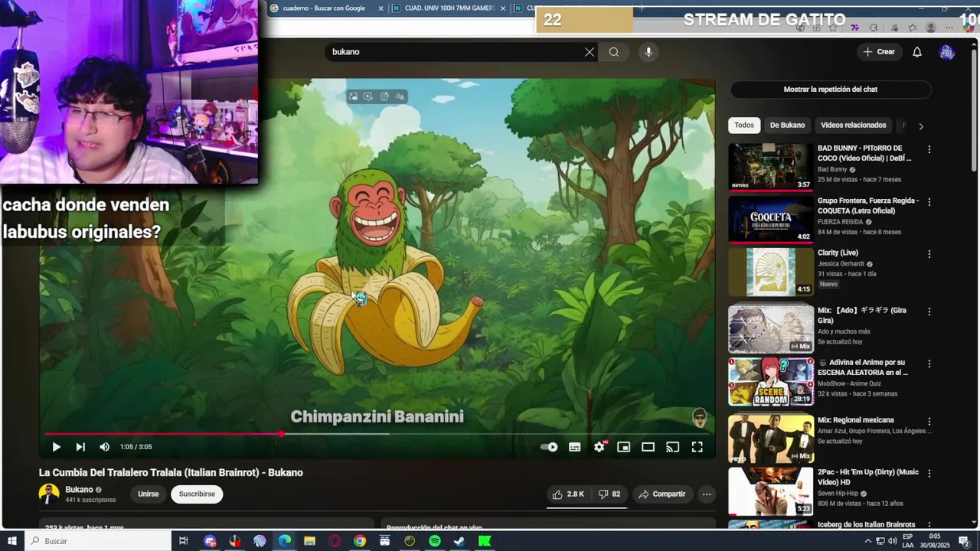Screen dimensions: 980x551
Task: Show more filter chips with arrow
Action: [x=921, y=126]
